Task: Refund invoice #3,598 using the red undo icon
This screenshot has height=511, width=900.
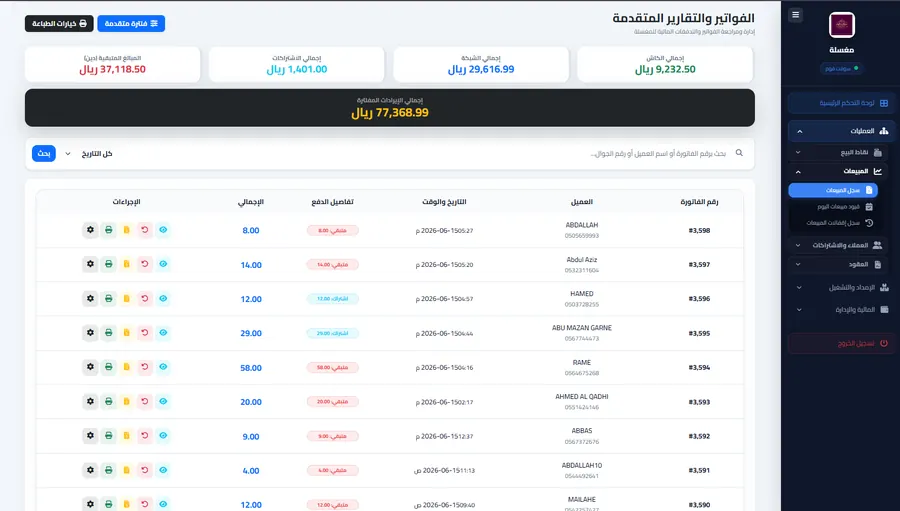Action: coord(145,230)
